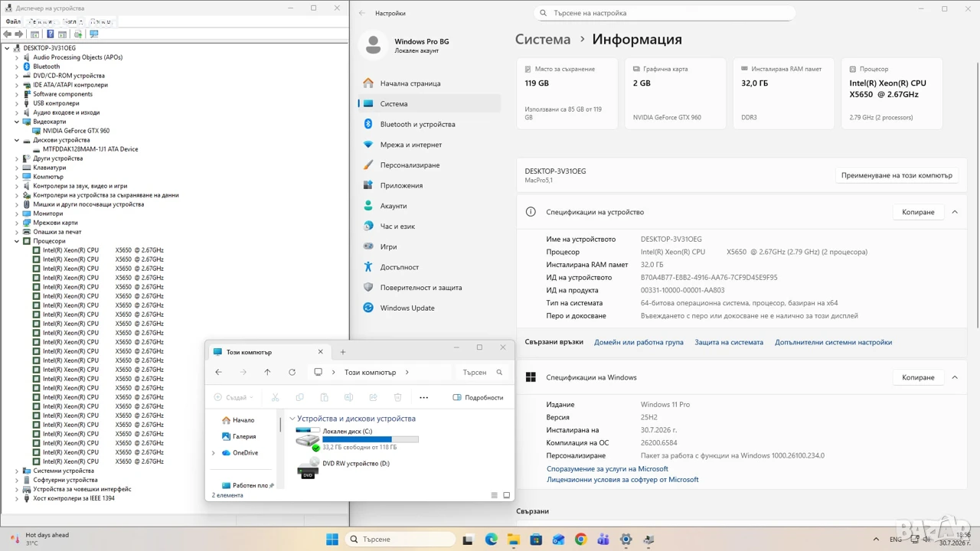Select the Система item in Settings sidebar
The height and width of the screenshot is (551, 980).
pos(430,104)
